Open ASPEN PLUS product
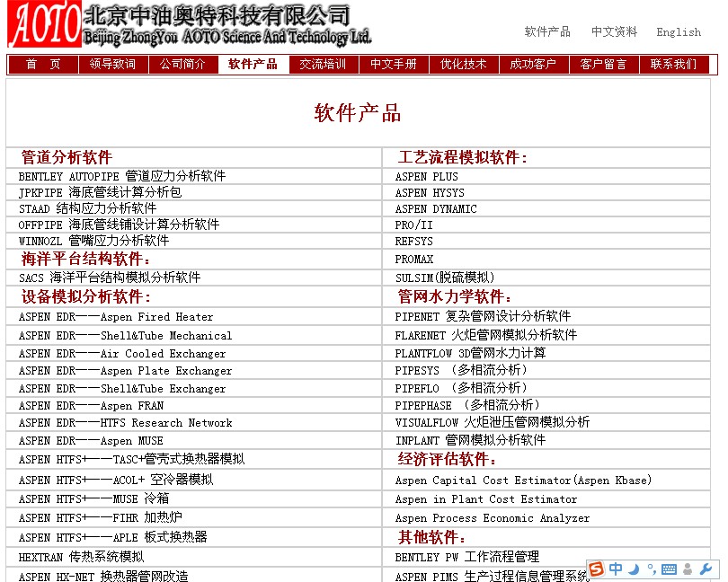 427,177
